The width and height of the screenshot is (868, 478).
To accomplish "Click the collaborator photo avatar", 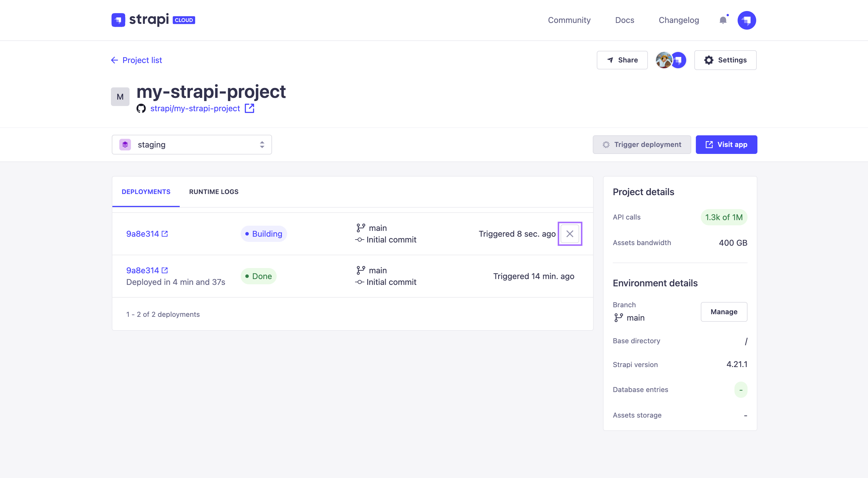I will [664, 60].
